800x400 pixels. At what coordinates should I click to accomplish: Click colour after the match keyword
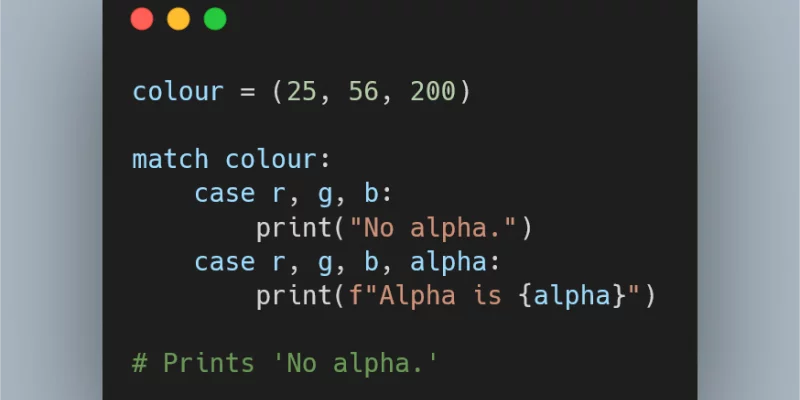point(270,159)
